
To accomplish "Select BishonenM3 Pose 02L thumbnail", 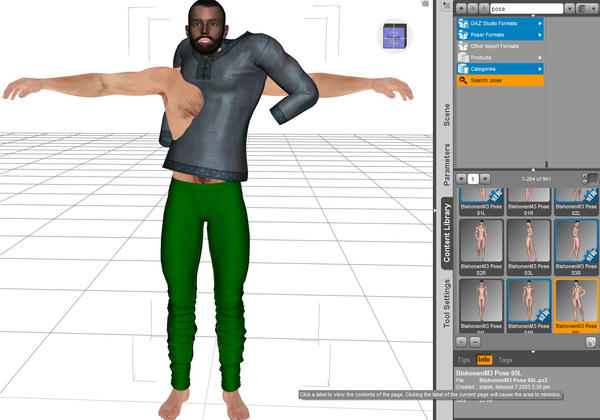I will [576, 202].
